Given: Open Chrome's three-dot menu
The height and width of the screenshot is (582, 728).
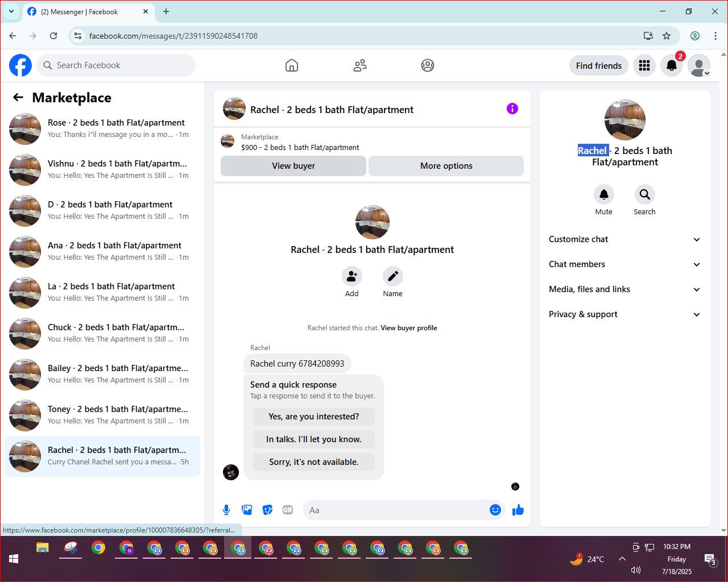Looking at the screenshot, I should tap(715, 36).
